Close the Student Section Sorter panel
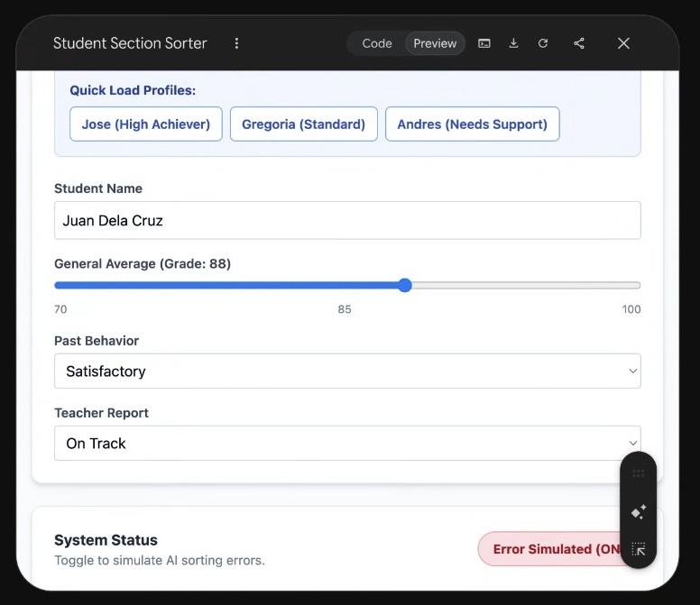The image size is (700, 605). click(x=623, y=43)
